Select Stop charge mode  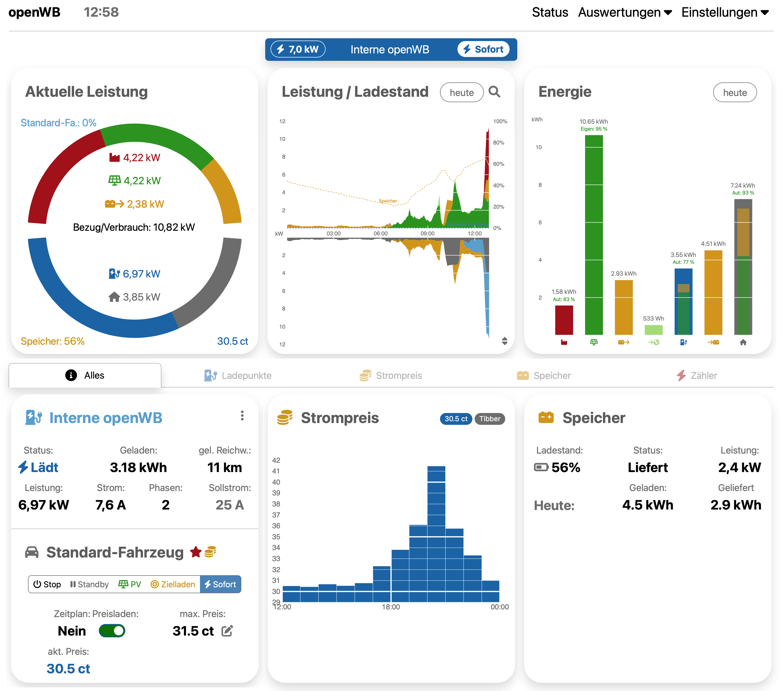pos(47,584)
